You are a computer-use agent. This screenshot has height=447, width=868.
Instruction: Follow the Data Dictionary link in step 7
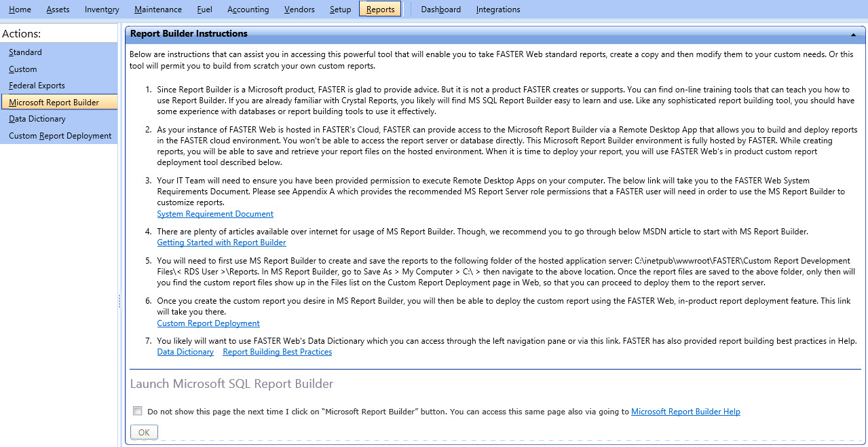185,352
